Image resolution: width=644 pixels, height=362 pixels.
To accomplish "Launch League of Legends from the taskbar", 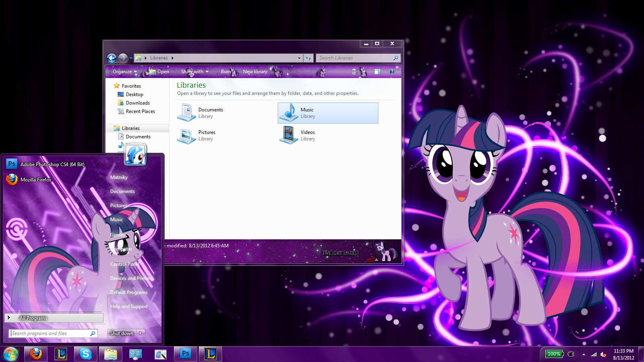I will 61,354.
